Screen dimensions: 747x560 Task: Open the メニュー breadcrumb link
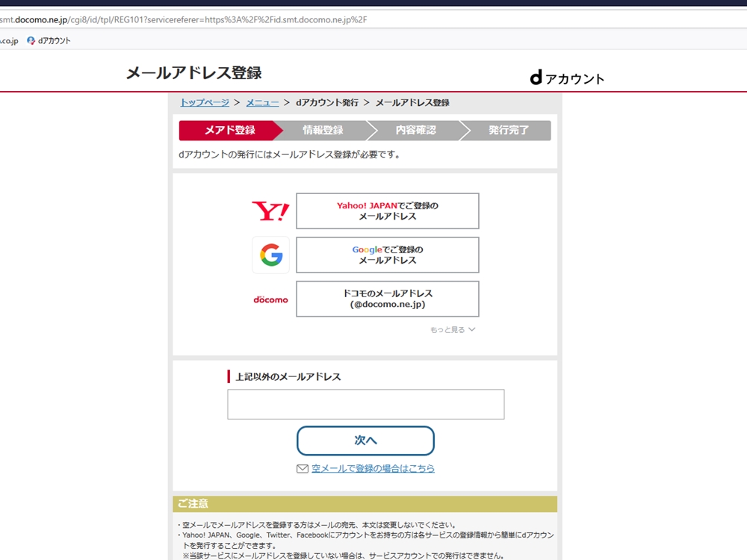(262, 102)
